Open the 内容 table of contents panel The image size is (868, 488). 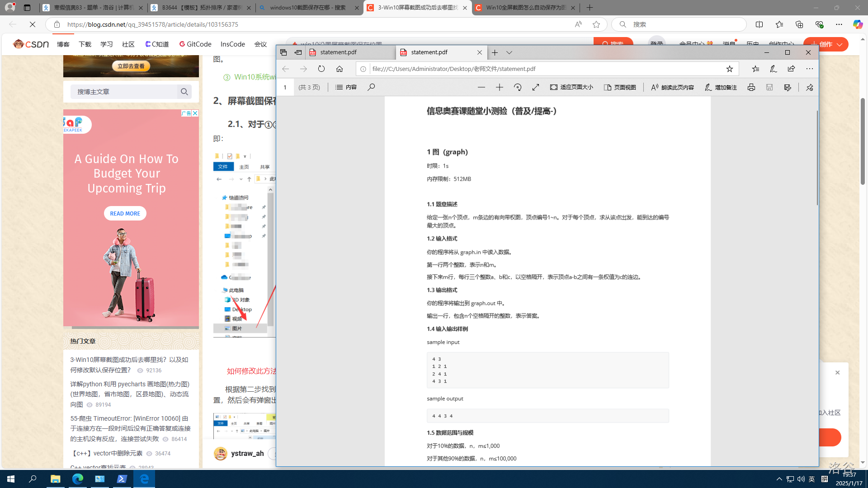(346, 87)
